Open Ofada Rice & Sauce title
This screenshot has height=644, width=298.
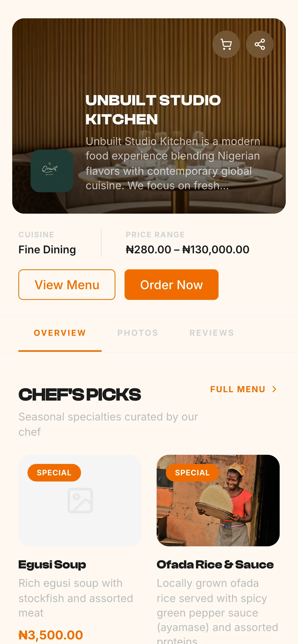point(215,565)
